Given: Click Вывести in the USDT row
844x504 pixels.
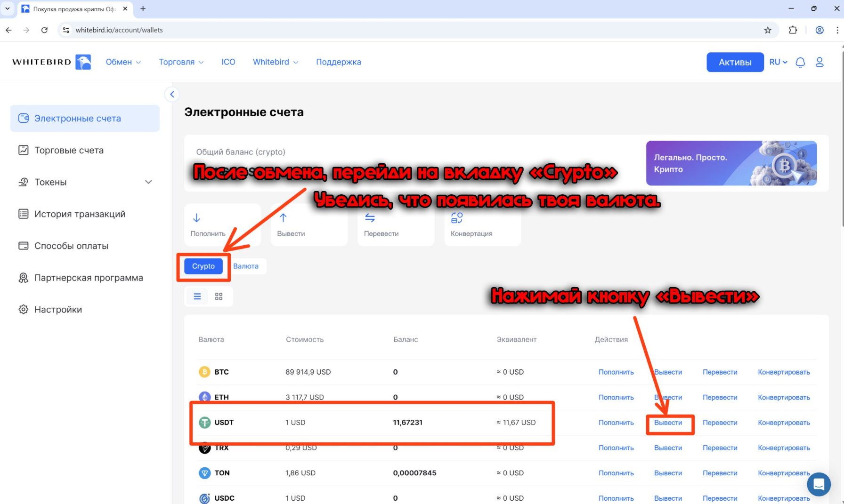Looking at the screenshot, I should click(668, 423).
